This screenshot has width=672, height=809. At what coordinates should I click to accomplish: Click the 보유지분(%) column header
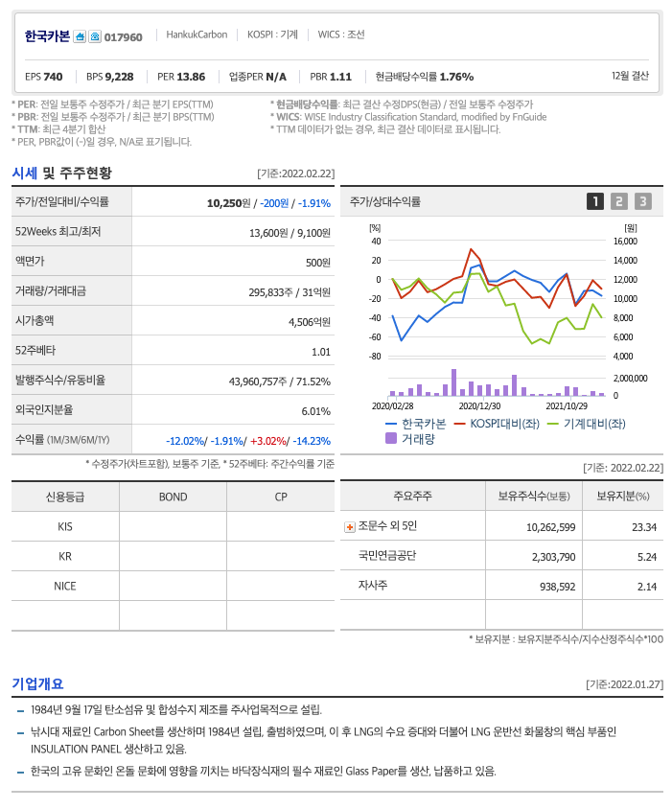623,497
